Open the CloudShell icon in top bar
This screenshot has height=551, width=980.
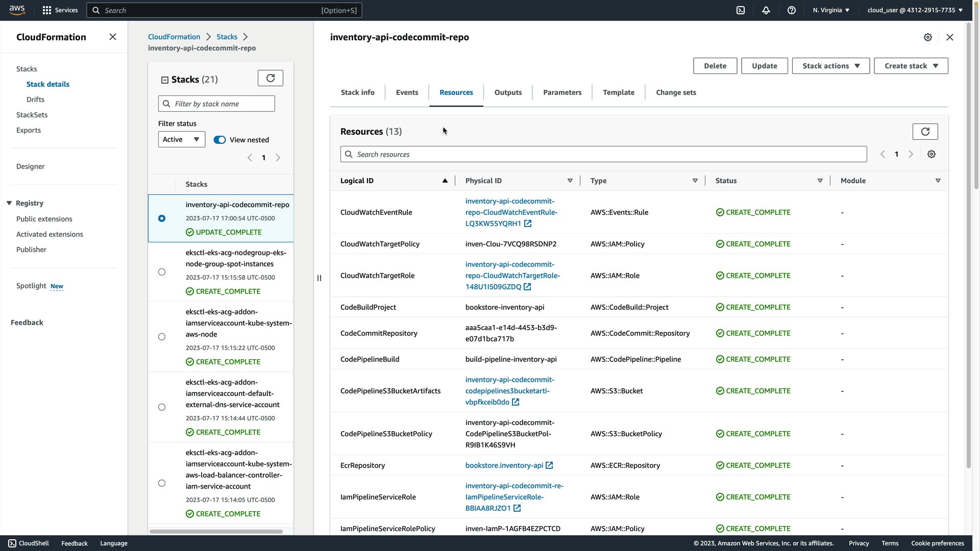point(740,10)
